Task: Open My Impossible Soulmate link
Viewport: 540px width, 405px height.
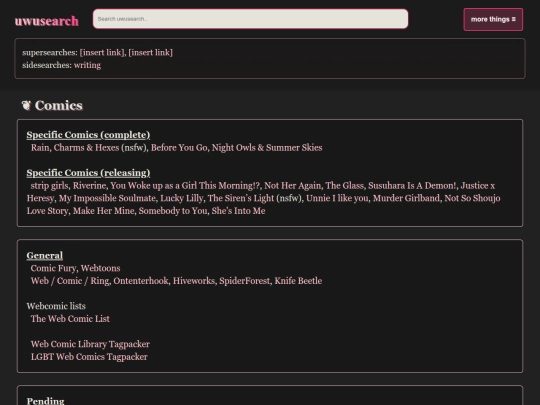Action: pyautogui.click(x=107, y=198)
